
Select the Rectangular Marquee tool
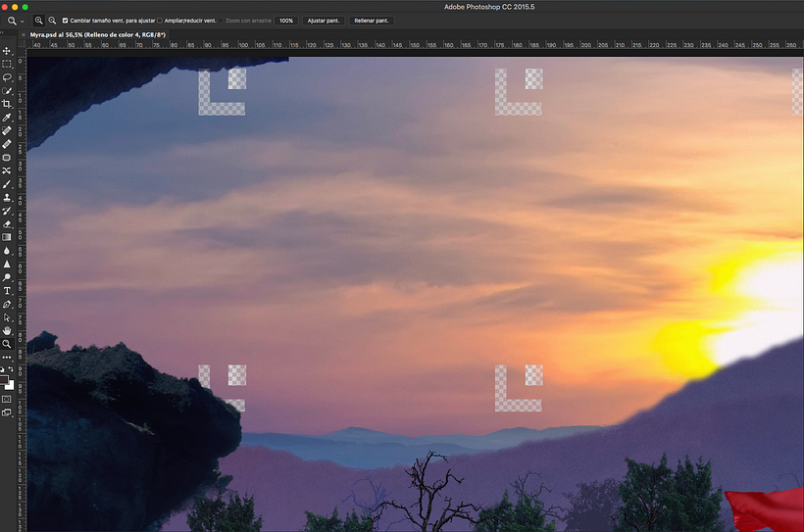point(7,64)
